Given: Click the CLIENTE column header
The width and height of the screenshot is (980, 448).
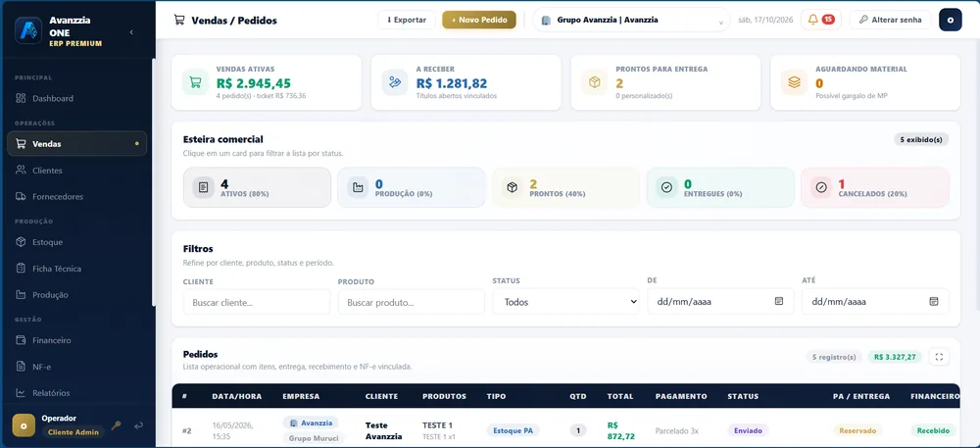Looking at the screenshot, I should coord(381,396).
